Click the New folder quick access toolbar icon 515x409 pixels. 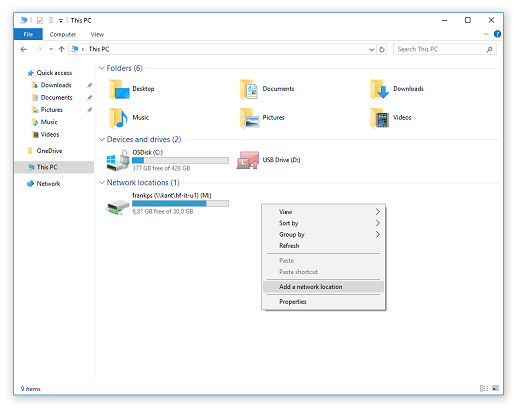click(51, 21)
